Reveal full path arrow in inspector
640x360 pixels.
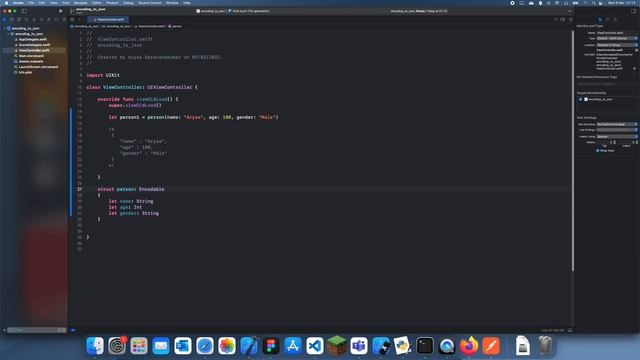[634, 69]
